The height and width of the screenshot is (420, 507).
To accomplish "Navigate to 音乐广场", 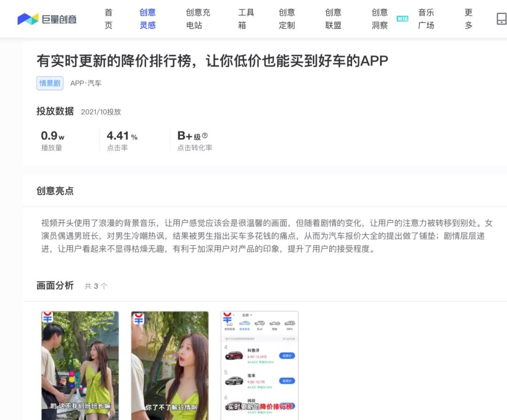I will (x=426, y=19).
